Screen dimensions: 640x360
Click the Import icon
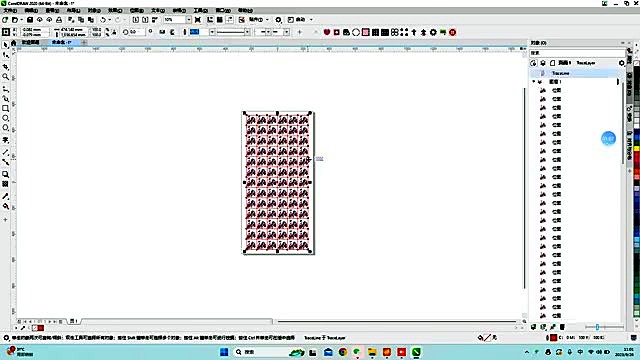[136, 20]
